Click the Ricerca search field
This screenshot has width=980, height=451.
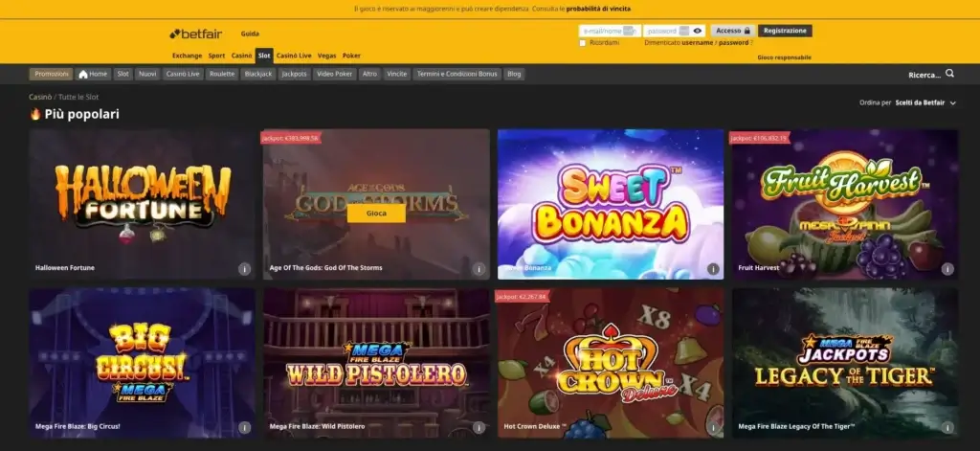(x=924, y=75)
